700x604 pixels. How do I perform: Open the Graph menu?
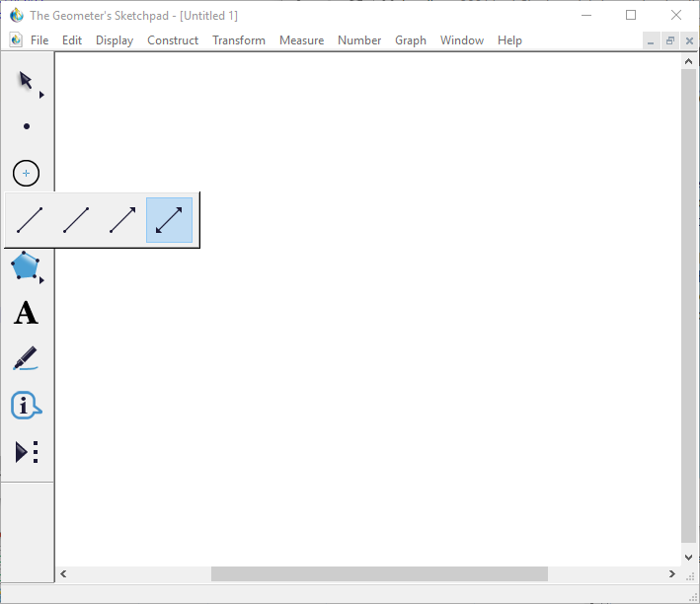tap(411, 40)
